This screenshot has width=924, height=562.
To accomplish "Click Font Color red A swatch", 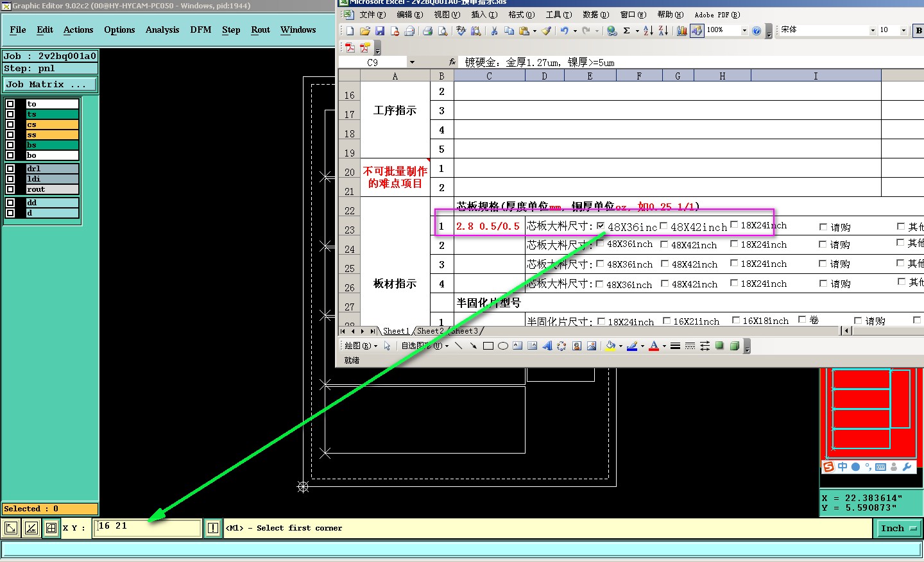I will 654,346.
